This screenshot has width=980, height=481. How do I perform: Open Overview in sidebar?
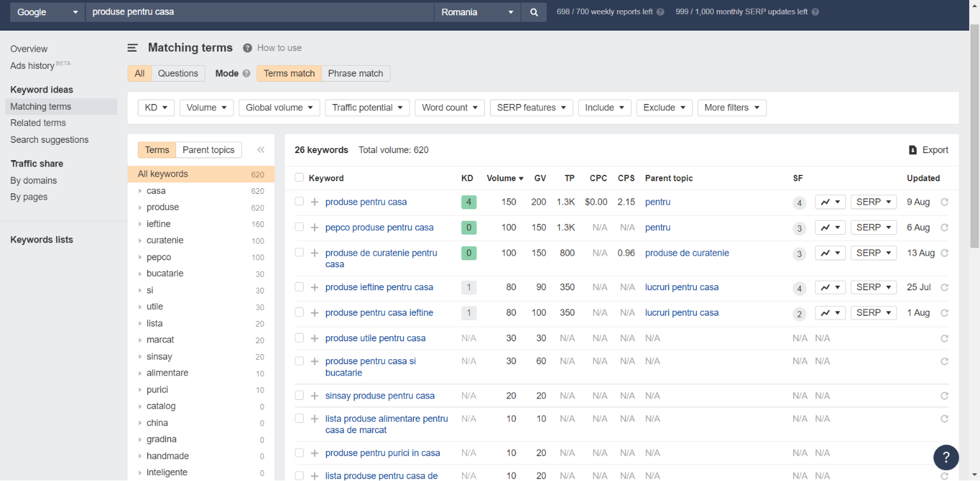tap(29, 49)
